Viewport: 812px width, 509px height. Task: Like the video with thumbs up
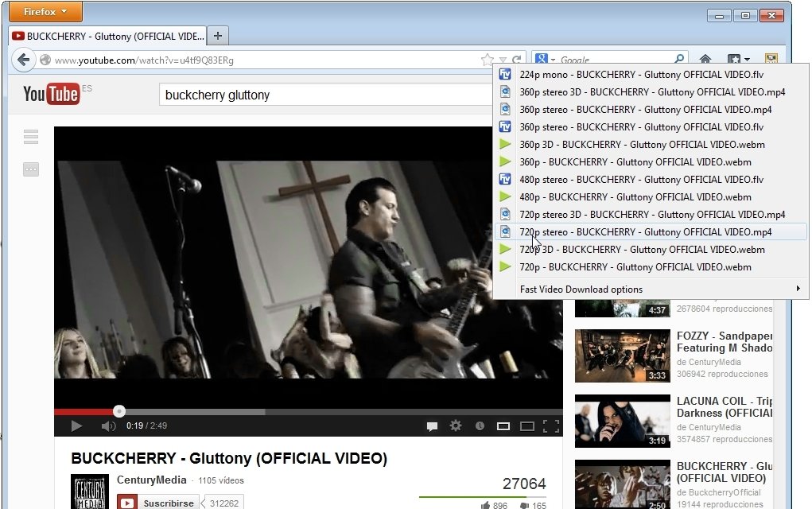pyautogui.click(x=494, y=505)
